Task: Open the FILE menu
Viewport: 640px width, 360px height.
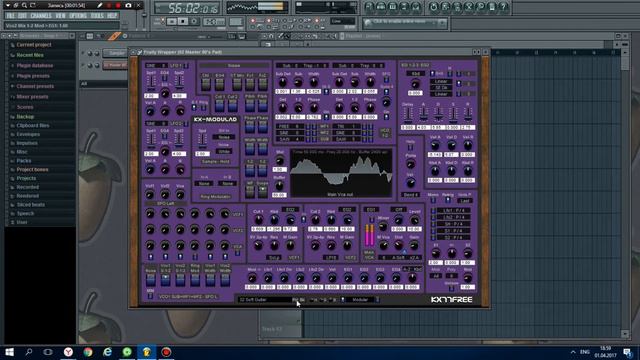Action: (x=11, y=16)
